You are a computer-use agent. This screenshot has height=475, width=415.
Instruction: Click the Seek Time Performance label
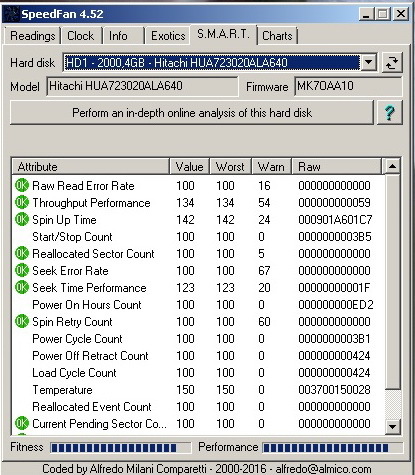point(89,288)
